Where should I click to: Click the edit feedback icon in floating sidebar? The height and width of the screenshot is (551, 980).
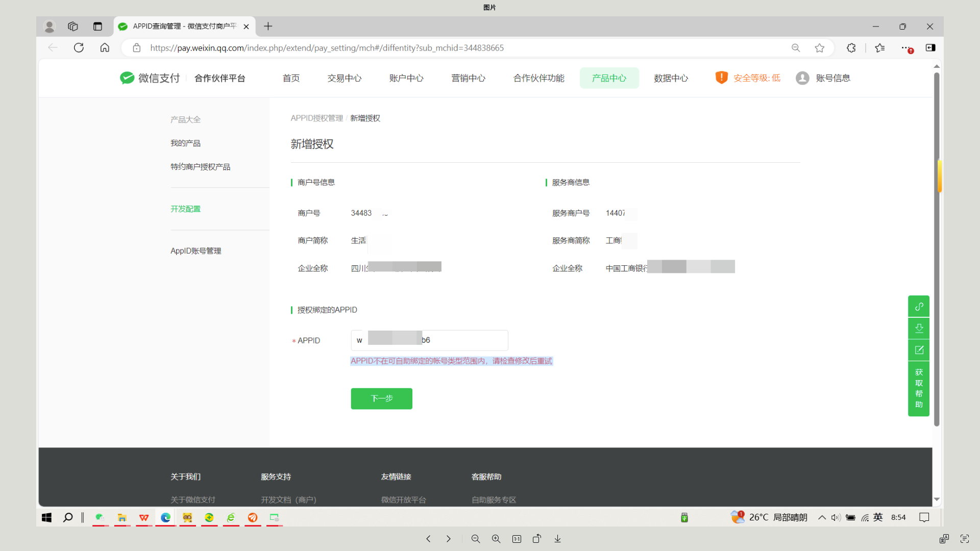(919, 350)
